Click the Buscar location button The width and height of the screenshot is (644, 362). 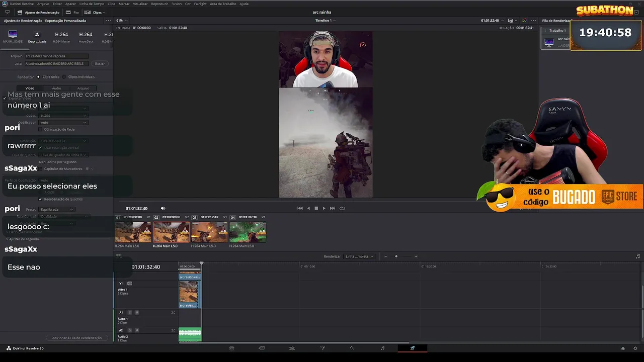tap(100, 64)
